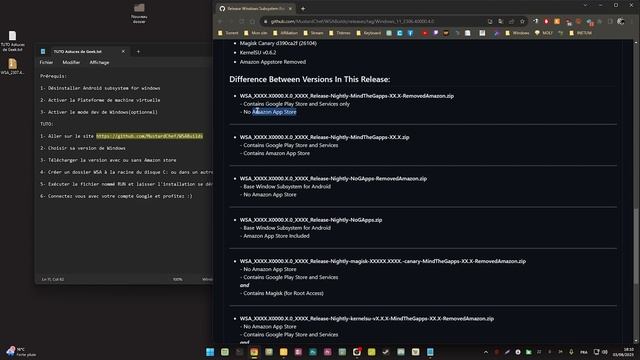Open Modifier menu in Notepad
Screen dimensions: 640x360
[x=71, y=62]
